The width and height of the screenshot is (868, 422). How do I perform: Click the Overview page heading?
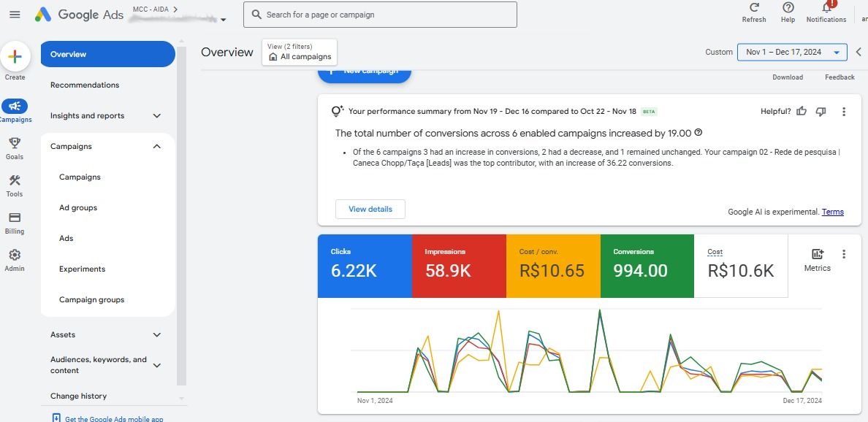(x=227, y=52)
